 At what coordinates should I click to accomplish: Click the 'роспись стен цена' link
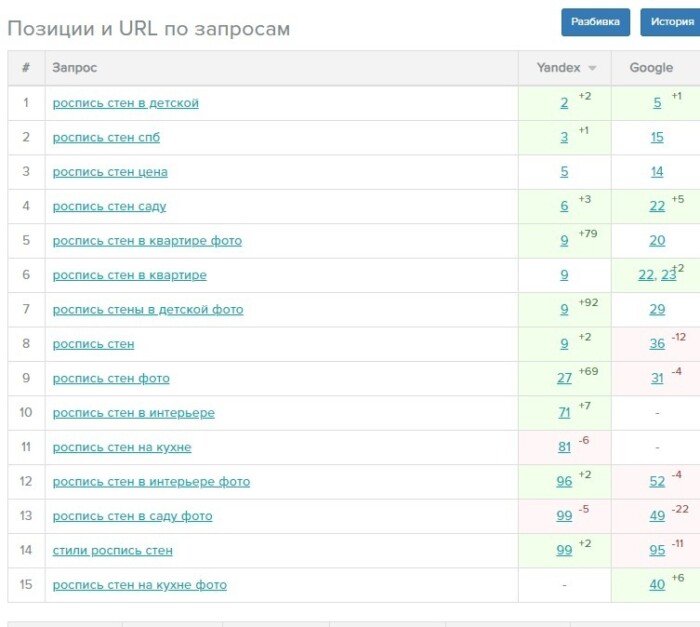pos(110,172)
